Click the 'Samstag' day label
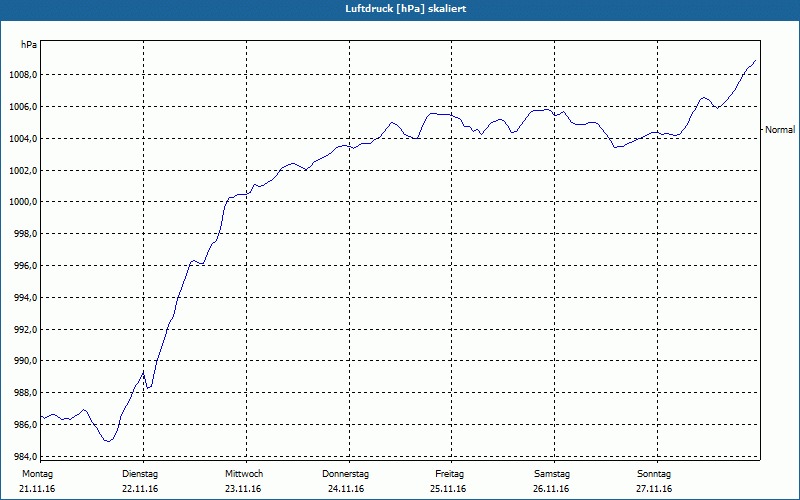Screen dimensions: 800x500 pos(552,474)
